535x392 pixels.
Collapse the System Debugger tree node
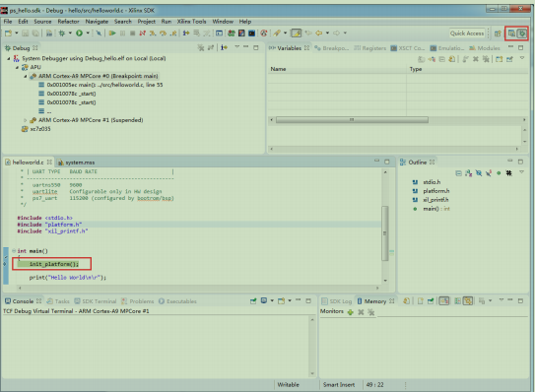pos(9,59)
